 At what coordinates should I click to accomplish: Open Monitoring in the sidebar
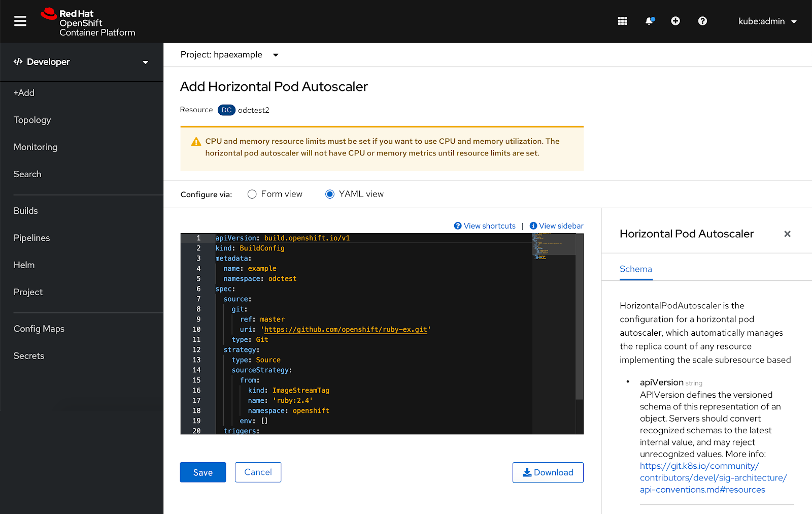click(x=36, y=147)
